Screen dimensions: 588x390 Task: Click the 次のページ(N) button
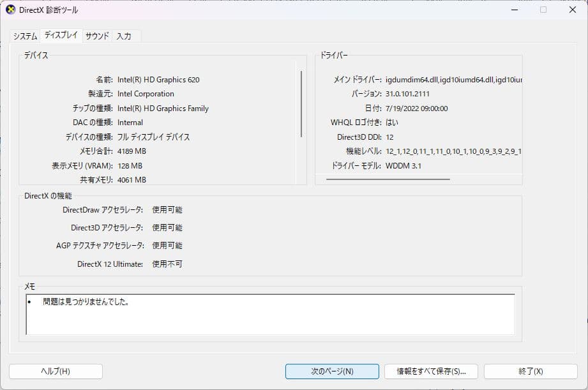tap(332, 371)
